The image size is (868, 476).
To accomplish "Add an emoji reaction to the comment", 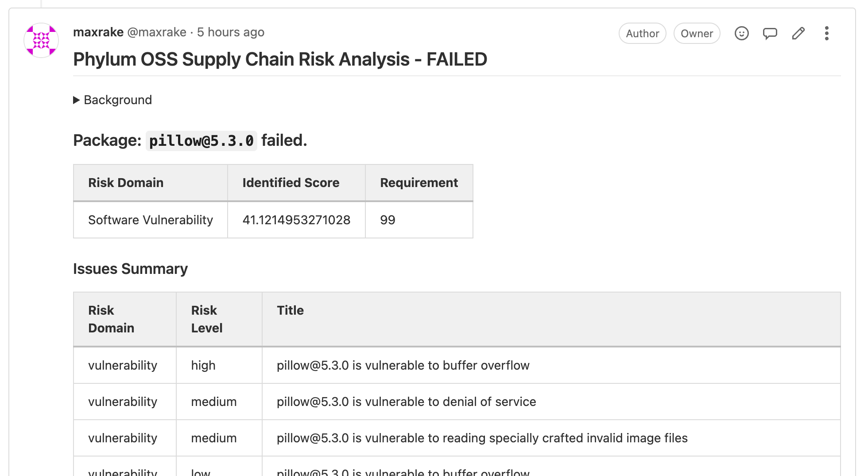I will [742, 33].
